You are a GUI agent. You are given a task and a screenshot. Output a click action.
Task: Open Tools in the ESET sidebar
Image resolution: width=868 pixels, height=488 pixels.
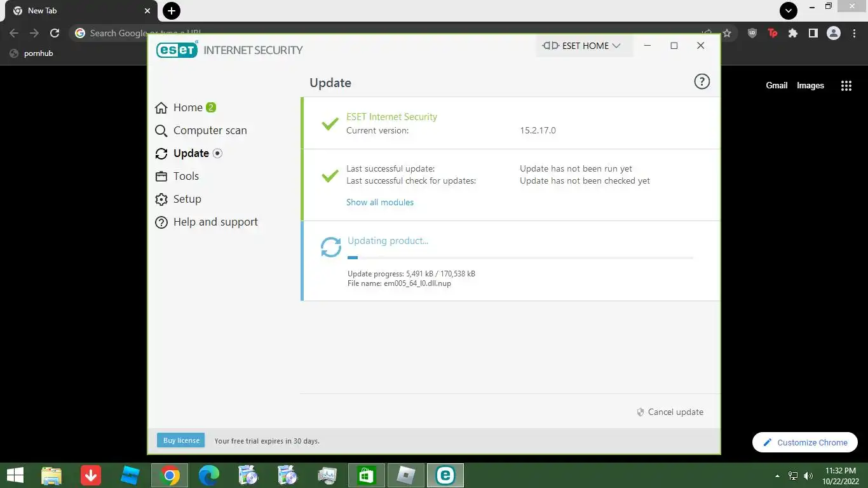point(177,177)
